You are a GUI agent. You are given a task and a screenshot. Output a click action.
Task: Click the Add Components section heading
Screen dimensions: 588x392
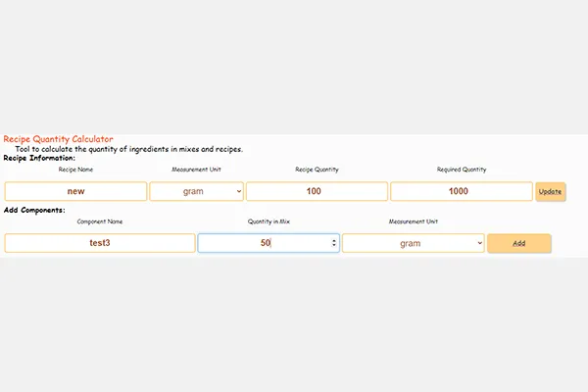[34, 210]
